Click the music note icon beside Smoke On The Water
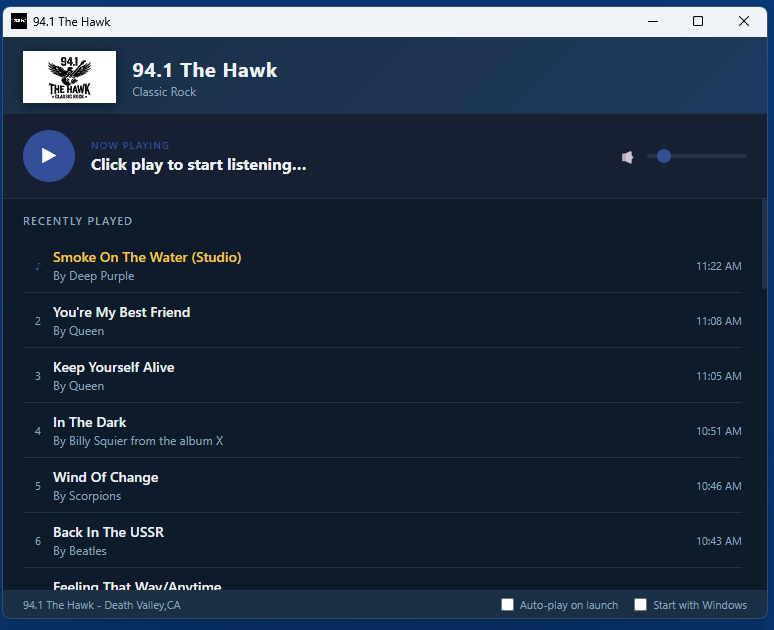 (x=38, y=266)
